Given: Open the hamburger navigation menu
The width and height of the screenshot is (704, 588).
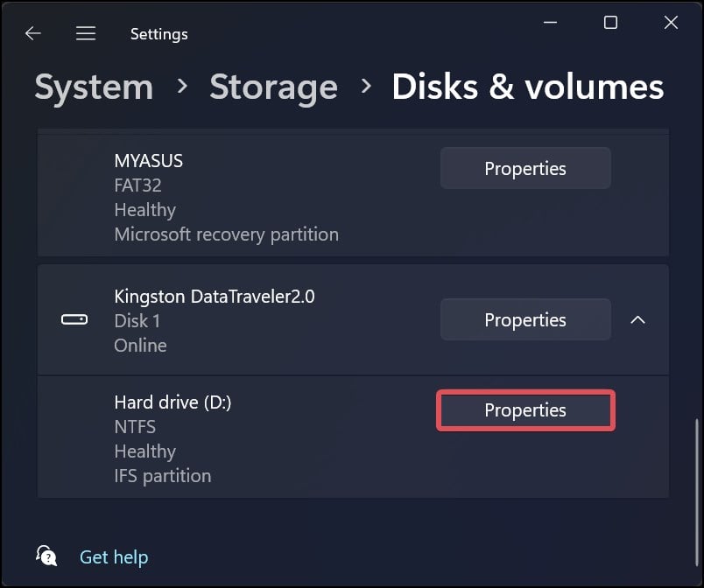Looking at the screenshot, I should (x=86, y=33).
